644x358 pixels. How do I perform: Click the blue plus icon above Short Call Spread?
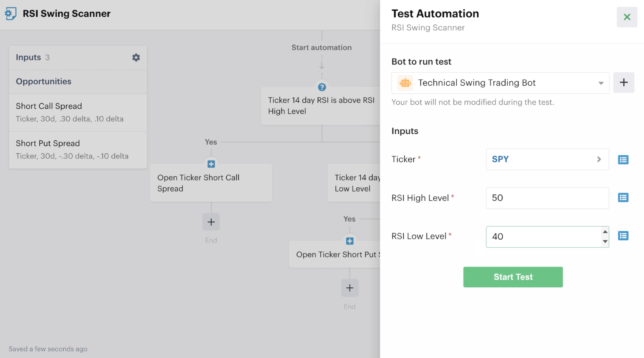(211, 164)
